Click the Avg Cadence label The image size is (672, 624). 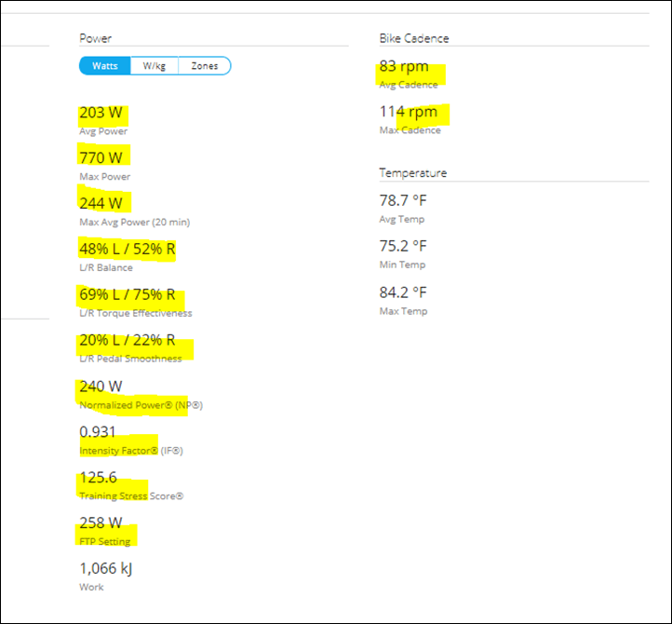(409, 85)
